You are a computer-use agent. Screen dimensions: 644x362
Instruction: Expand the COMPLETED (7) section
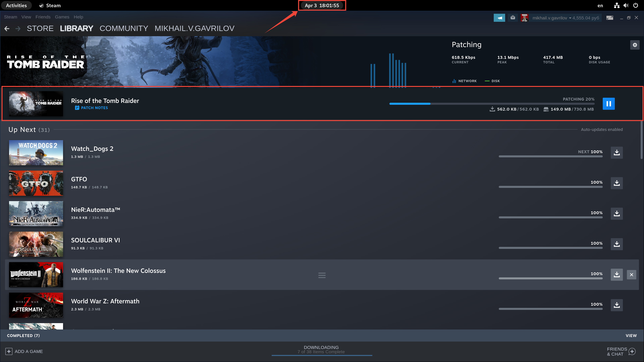click(23, 336)
